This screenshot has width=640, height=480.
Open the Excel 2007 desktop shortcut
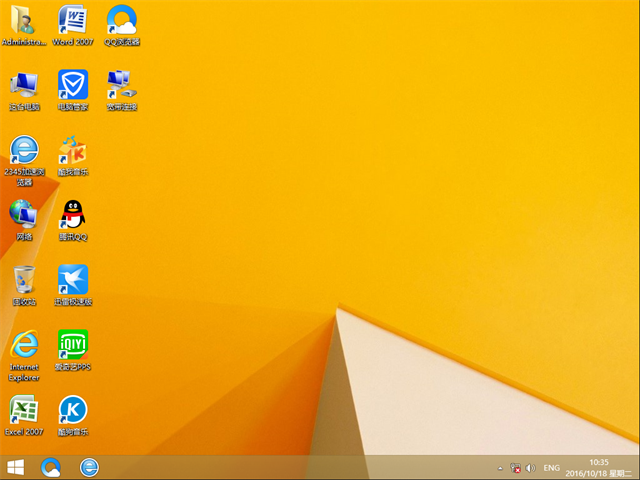pos(23,409)
